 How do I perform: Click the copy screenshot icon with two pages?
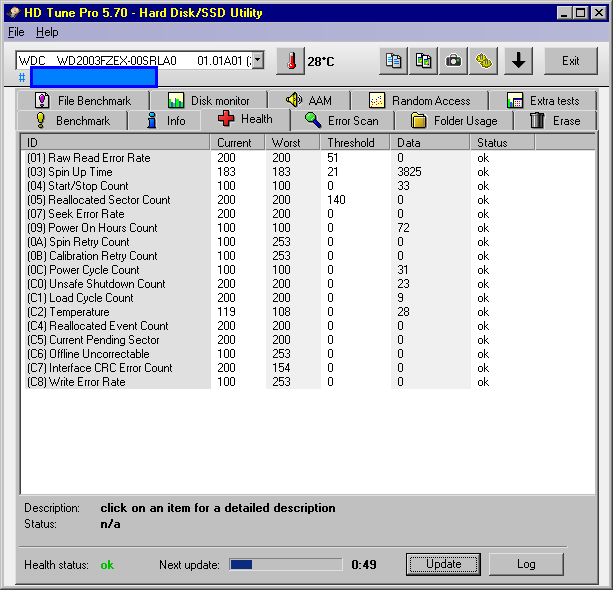pos(423,61)
